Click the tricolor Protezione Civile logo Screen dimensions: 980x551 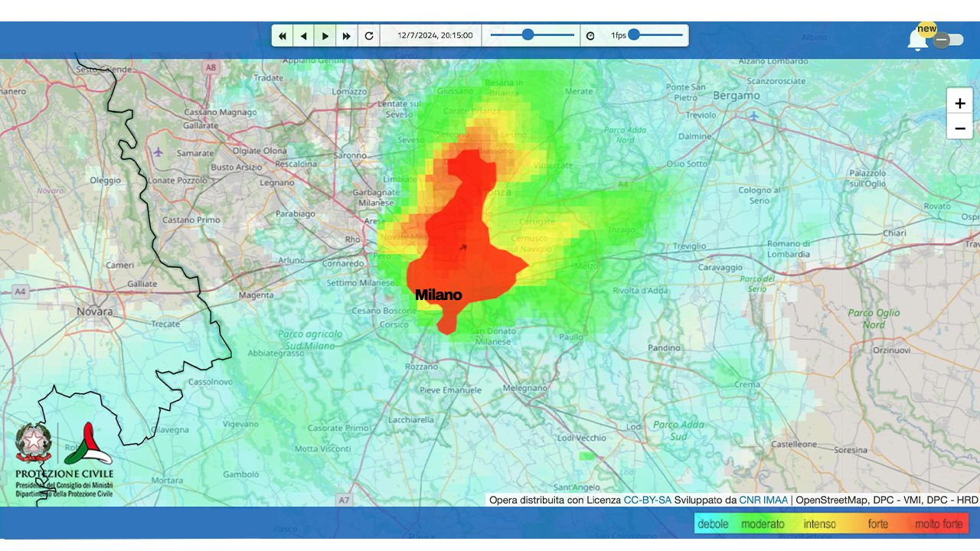coord(90,444)
